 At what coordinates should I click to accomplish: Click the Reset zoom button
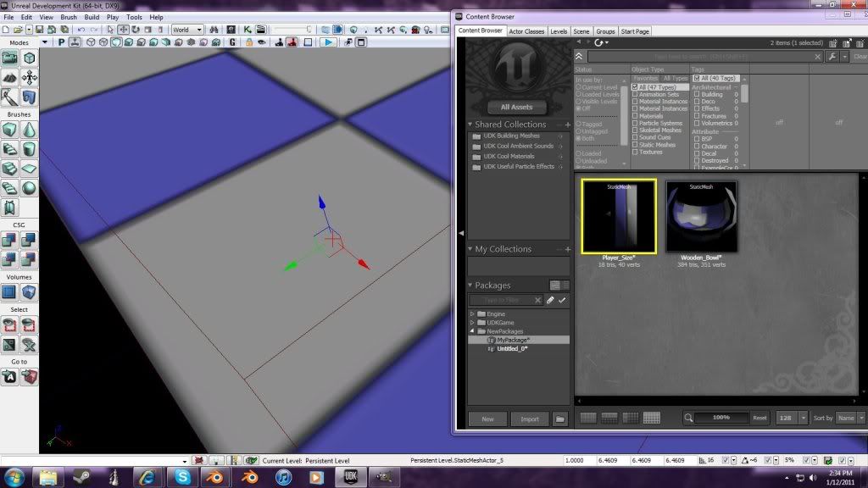click(759, 418)
